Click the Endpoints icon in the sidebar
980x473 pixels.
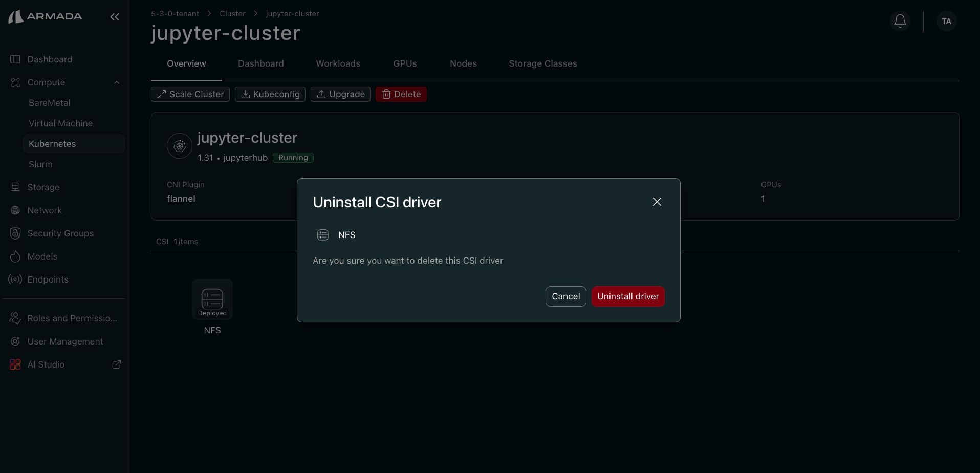coord(15,279)
